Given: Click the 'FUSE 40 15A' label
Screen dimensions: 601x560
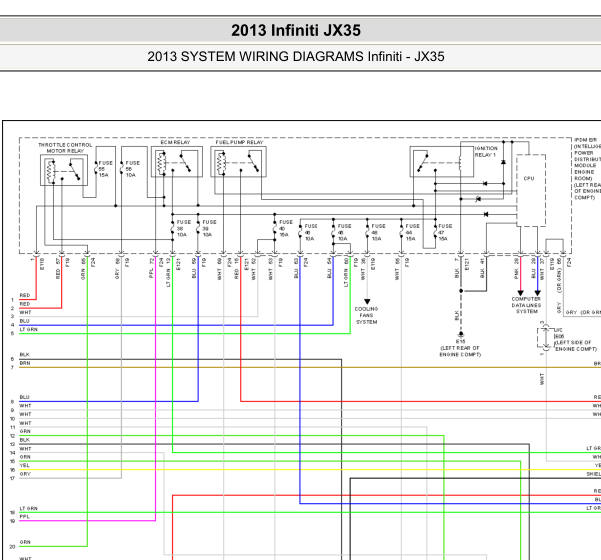Looking at the screenshot, I should (286, 228).
